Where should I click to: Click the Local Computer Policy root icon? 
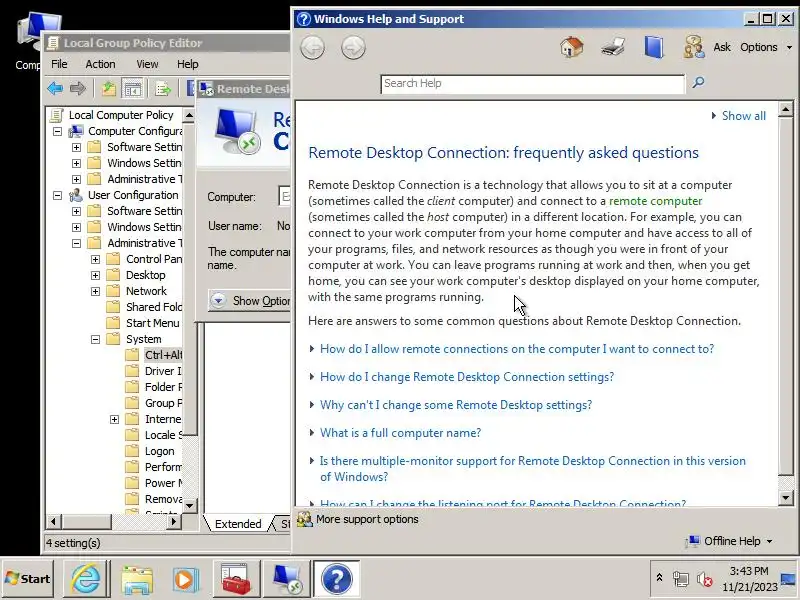point(57,115)
